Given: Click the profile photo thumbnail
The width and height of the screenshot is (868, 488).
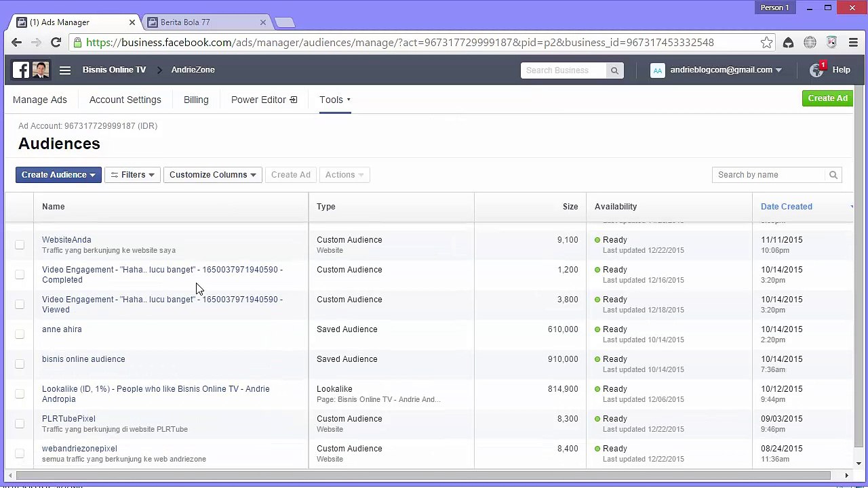Looking at the screenshot, I should (40, 70).
